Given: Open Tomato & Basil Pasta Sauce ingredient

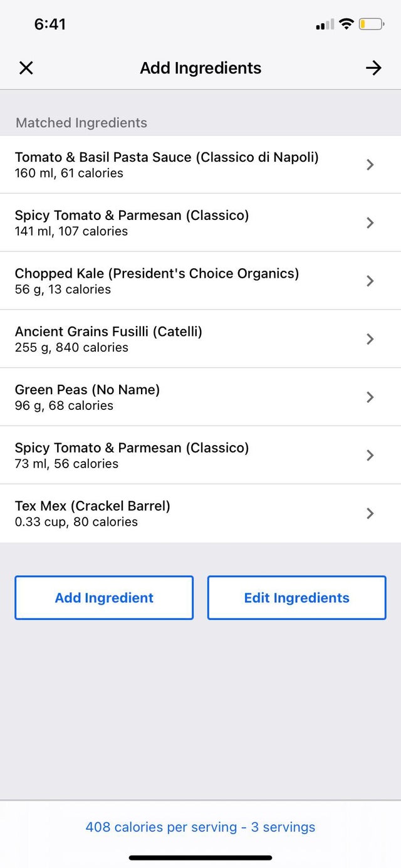Looking at the screenshot, I should pyautogui.click(x=167, y=164).
